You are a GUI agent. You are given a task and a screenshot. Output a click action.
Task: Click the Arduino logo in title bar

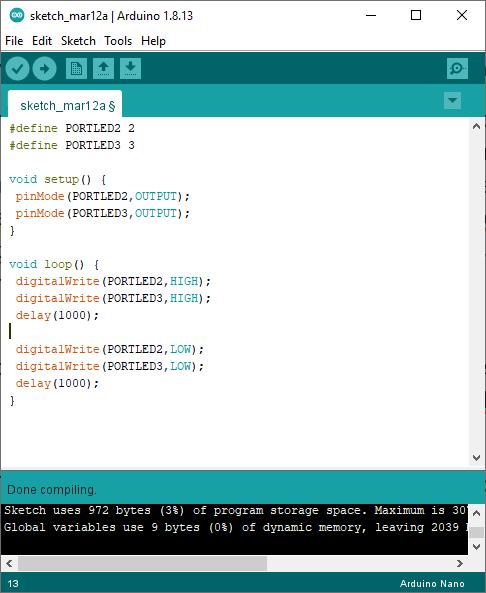pos(17,16)
